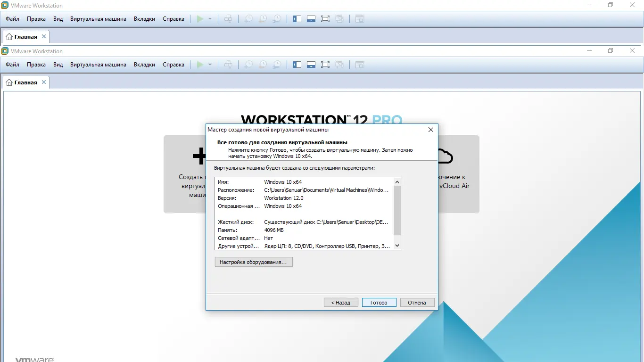Select the Память: 4096 МБ row
The width and height of the screenshot is (644, 362).
point(304,230)
